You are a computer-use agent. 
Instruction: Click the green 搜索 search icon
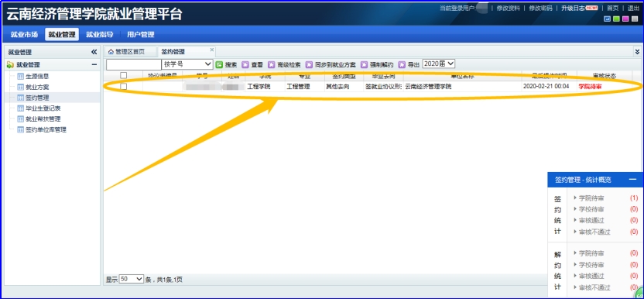tap(219, 64)
